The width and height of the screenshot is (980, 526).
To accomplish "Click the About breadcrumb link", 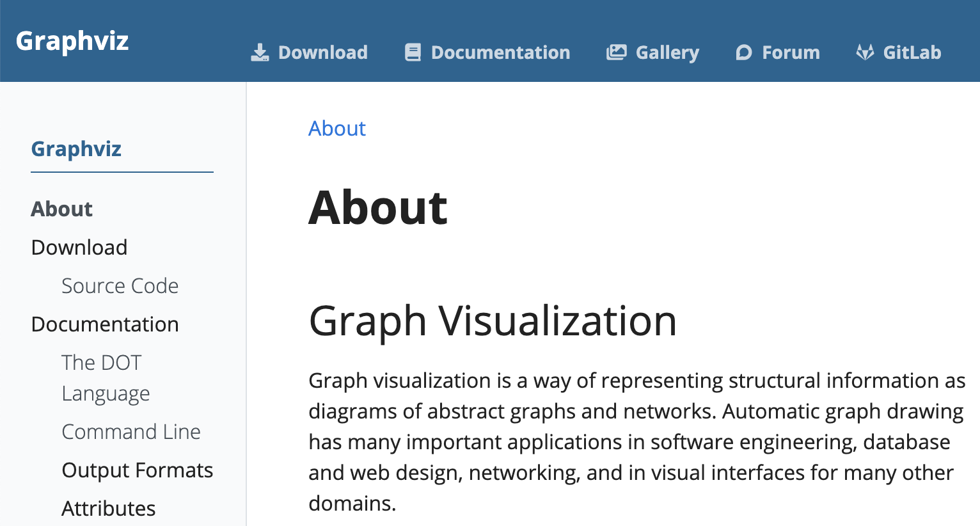I will (337, 129).
